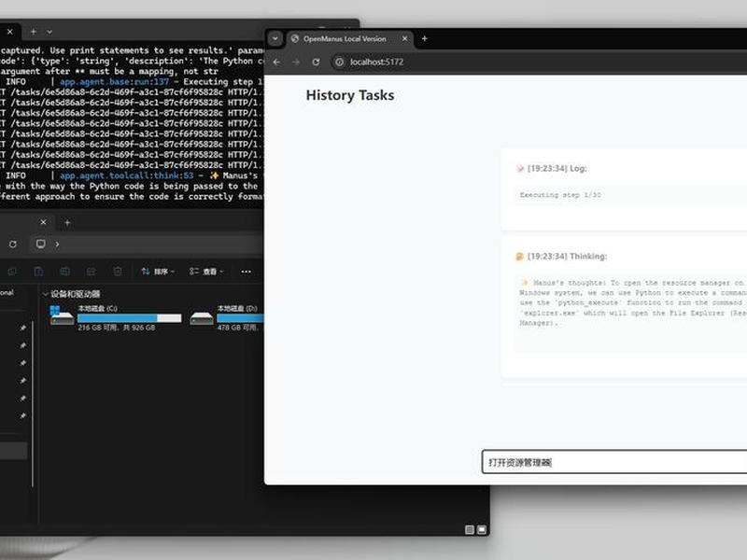This screenshot has width=747, height=560.
Task: Click the Rename icon in Explorer toolbar
Action: click(64, 272)
